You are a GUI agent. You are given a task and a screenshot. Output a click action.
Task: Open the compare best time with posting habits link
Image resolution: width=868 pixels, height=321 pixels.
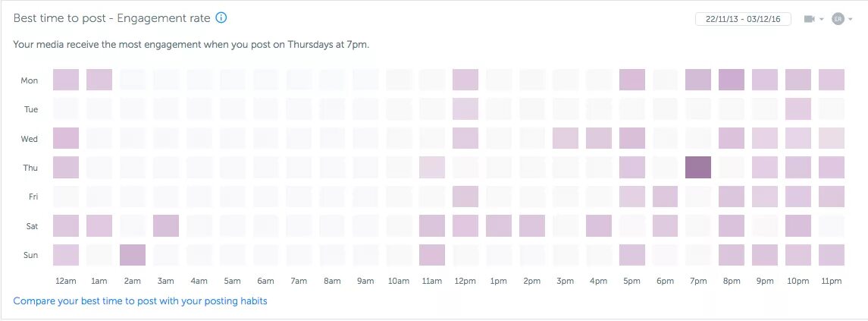[140, 301]
